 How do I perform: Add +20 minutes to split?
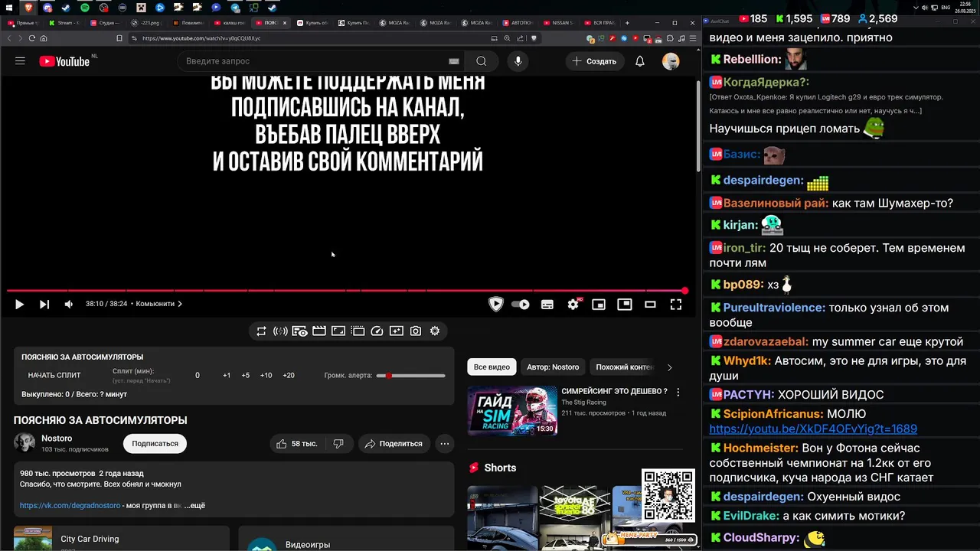(x=289, y=375)
